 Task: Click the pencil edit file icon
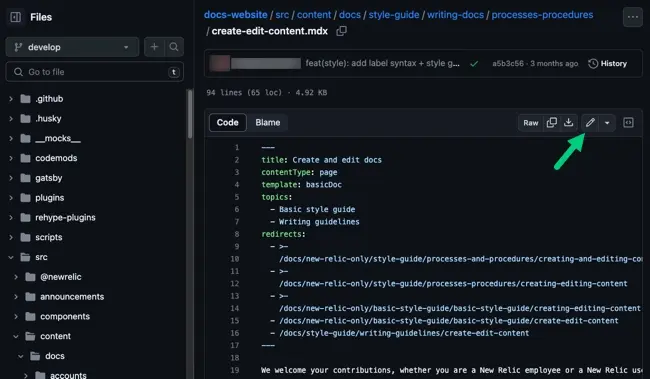click(590, 123)
